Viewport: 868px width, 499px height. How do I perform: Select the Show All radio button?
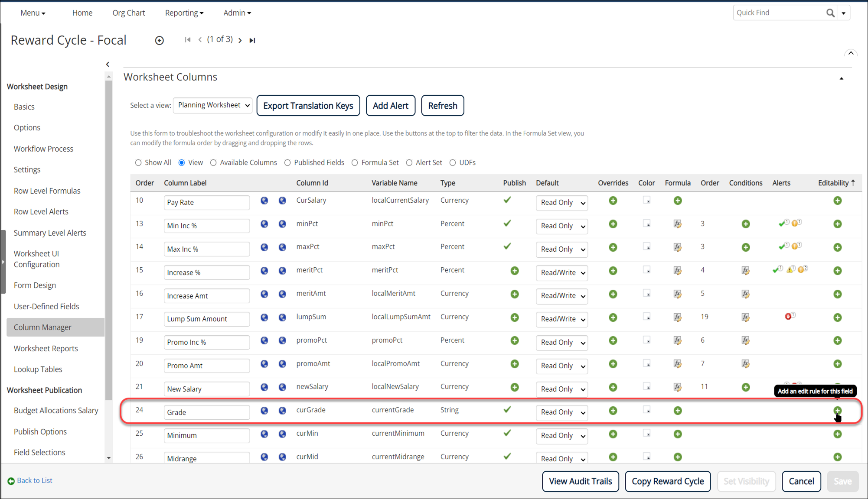coord(138,162)
